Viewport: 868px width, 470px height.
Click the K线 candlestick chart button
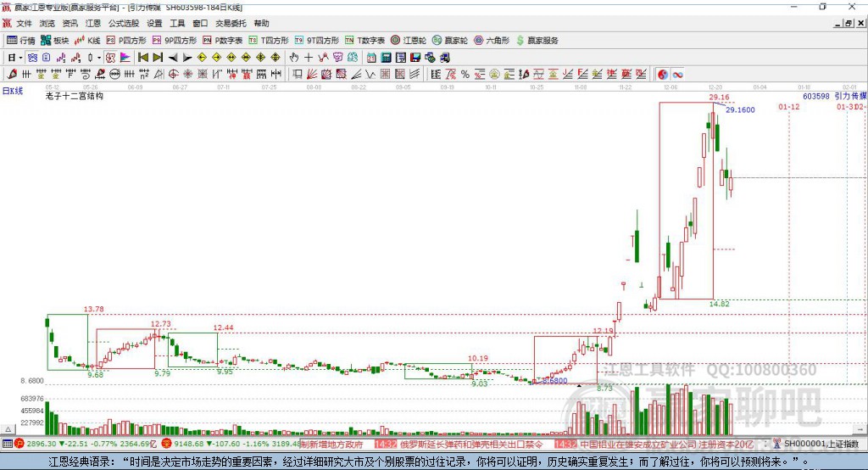tap(88, 40)
